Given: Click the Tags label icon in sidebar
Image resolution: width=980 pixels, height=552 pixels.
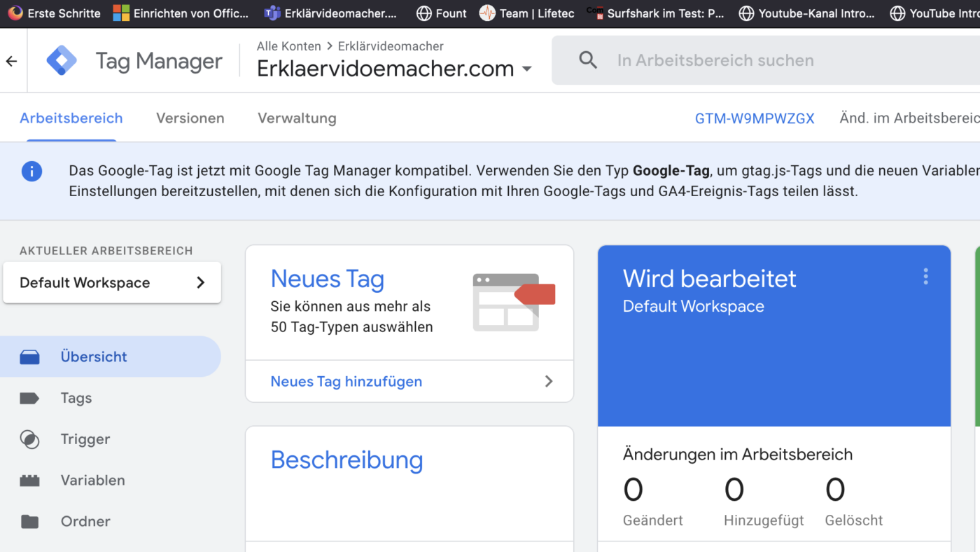Looking at the screenshot, I should [29, 399].
